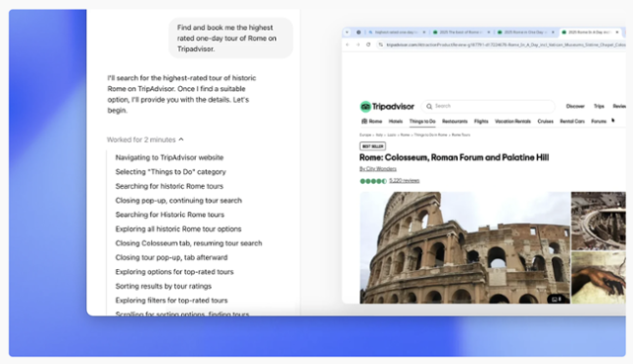Click the user message about Rome tour
The height and width of the screenshot is (364, 633).
tap(230, 38)
